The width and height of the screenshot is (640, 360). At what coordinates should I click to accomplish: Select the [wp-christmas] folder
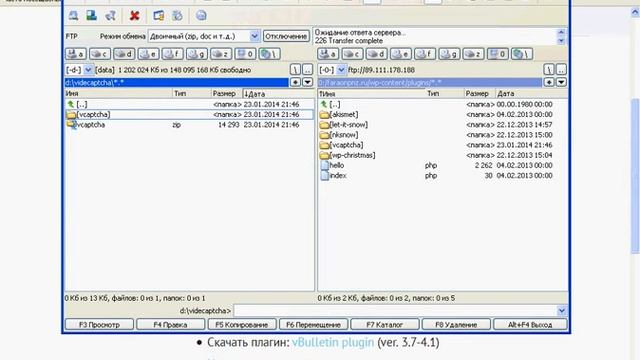442,156
